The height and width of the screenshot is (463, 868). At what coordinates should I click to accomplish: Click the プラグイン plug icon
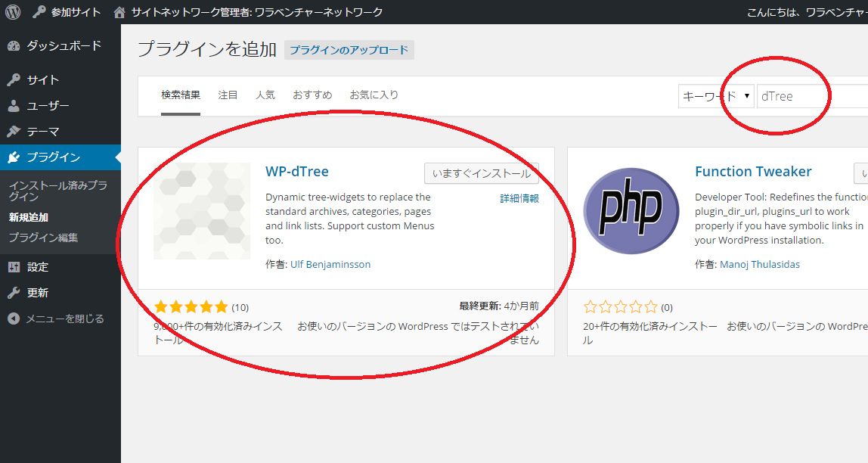14,157
